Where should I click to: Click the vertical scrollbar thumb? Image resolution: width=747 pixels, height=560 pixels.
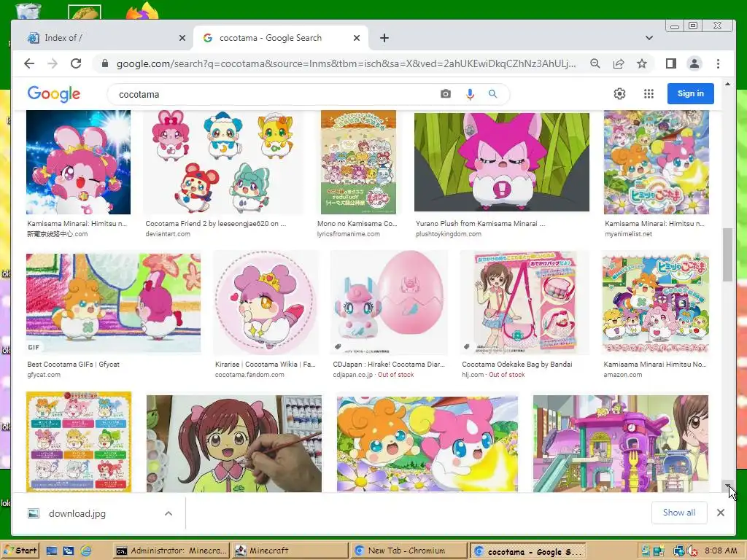tap(727, 254)
